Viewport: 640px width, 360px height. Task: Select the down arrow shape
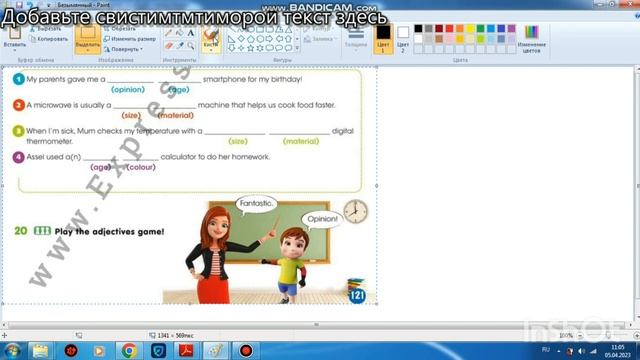(231, 48)
